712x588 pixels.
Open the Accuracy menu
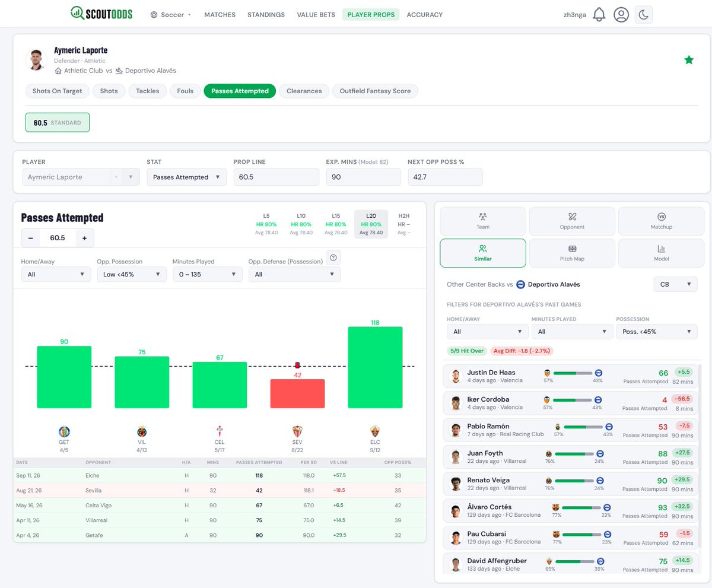(425, 15)
